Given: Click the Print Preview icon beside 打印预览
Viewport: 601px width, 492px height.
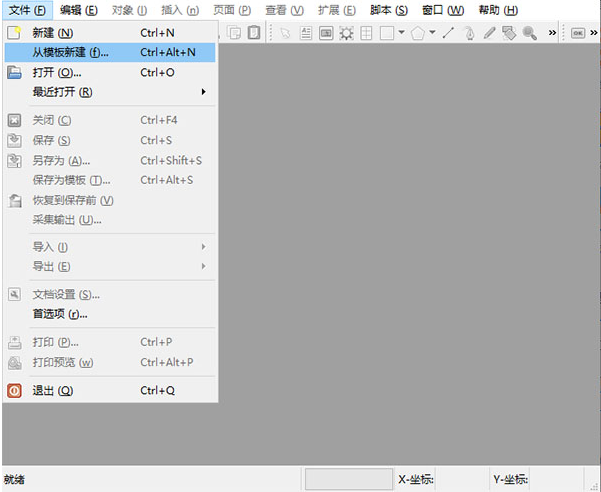Looking at the screenshot, I should click(x=15, y=362).
